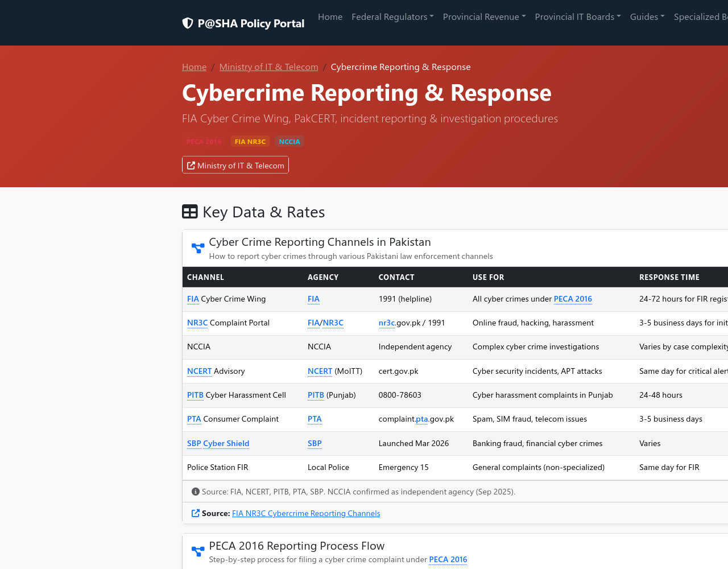The height and width of the screenshot is (569, 728).
Task: Click the Independent agency contact cell
Action: tap(421, 347)
